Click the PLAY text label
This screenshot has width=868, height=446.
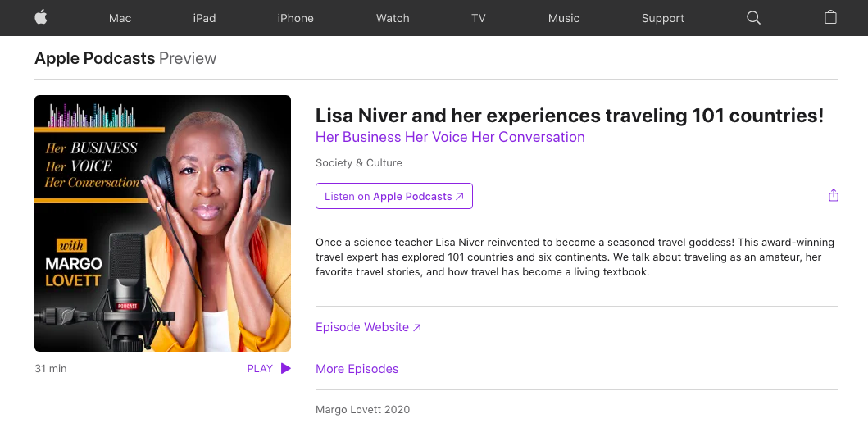pyautogui.click(x=260, y=368)
